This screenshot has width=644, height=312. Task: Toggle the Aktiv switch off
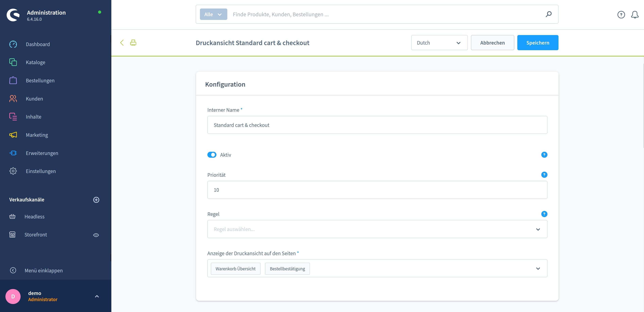(212, 155)
